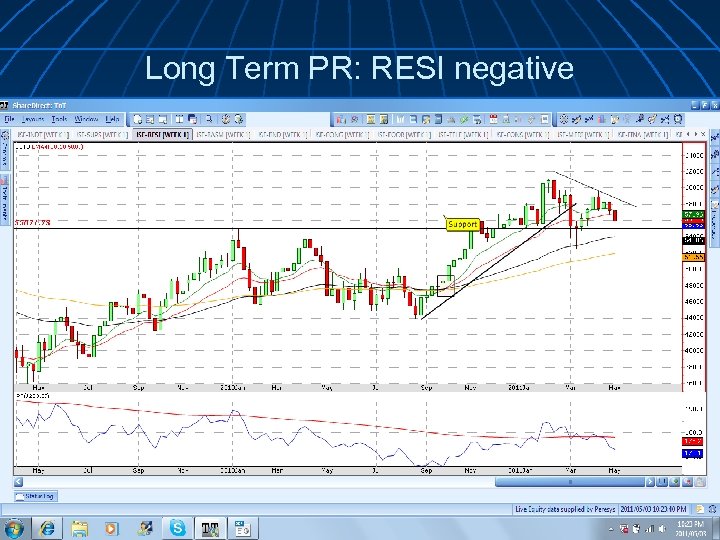Switch to the JSE-CONS weekly chart tab

[523, 135]
